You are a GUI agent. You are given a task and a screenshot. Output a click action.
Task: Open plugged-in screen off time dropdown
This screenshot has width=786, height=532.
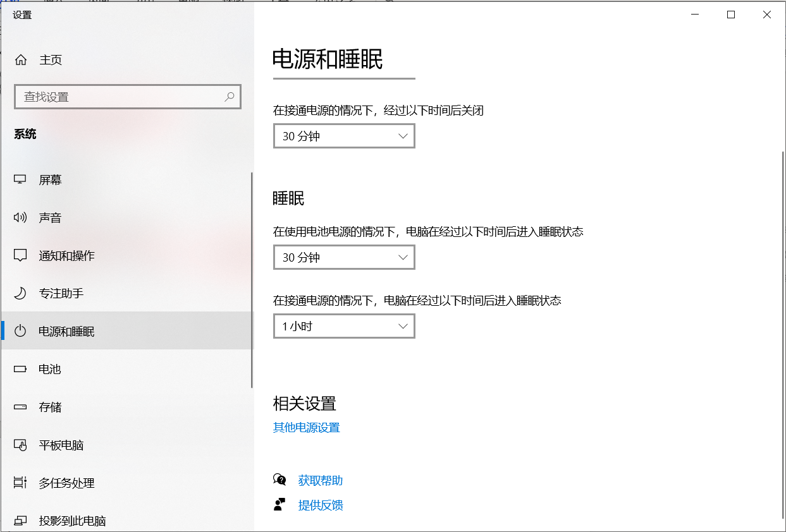[x=344, y=136]
